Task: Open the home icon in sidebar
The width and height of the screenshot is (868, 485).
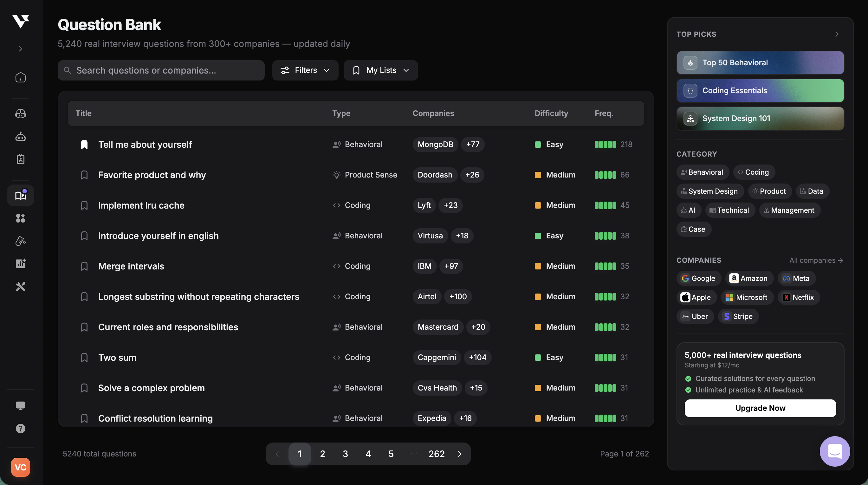Action: 21,78
